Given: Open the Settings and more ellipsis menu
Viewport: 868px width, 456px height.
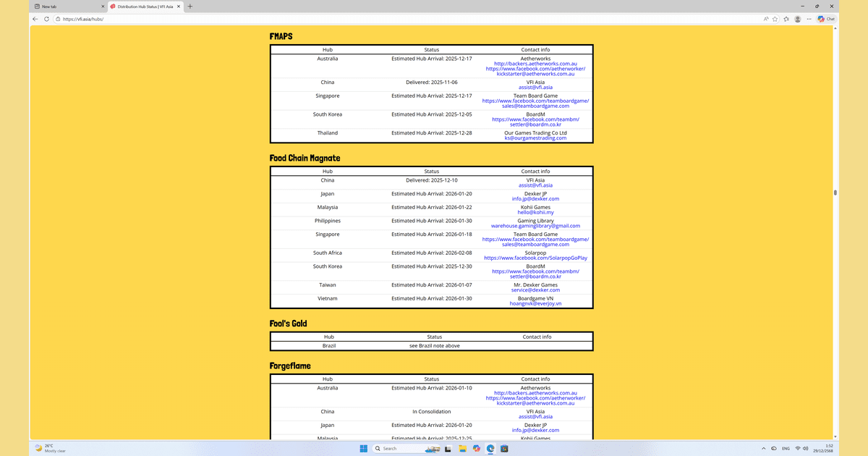Looking at the screenshot, I should pos(809,19).
